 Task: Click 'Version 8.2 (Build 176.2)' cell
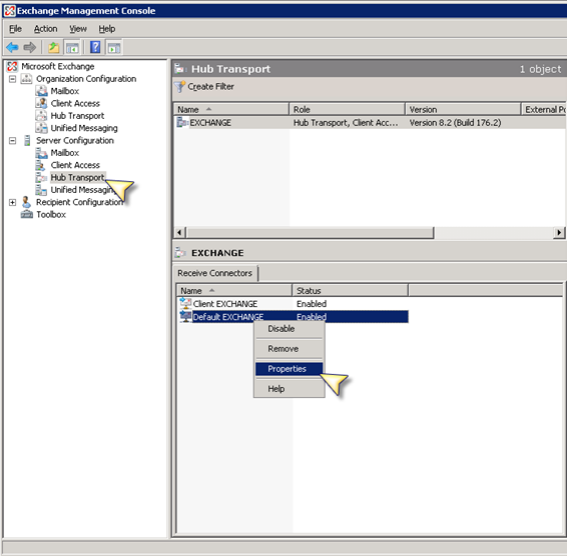click(455, 123)
